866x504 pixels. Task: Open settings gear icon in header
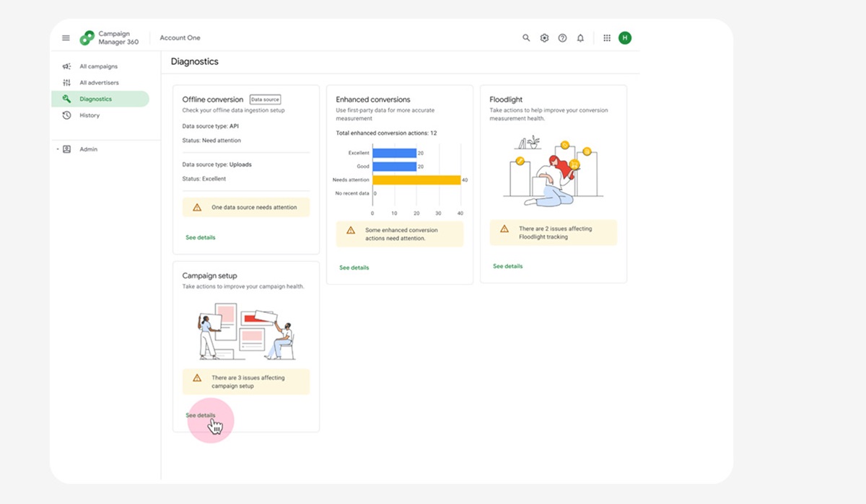(x=544, y=38)
